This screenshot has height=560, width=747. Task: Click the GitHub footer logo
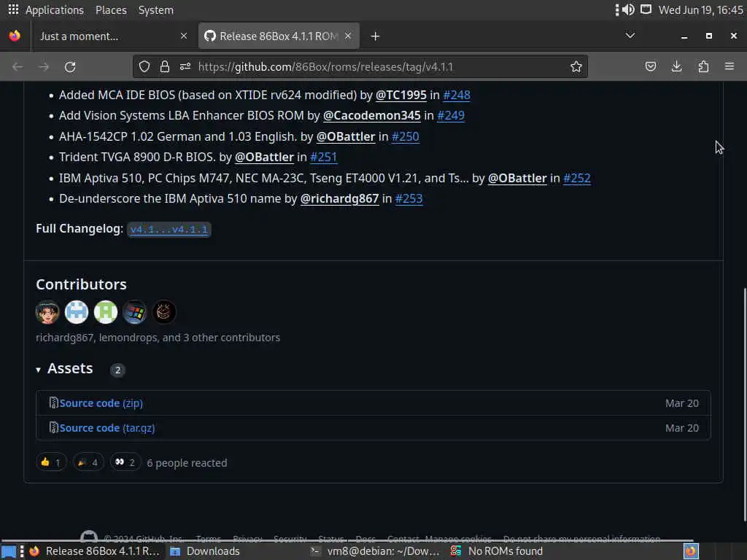(x=88, y=538)
